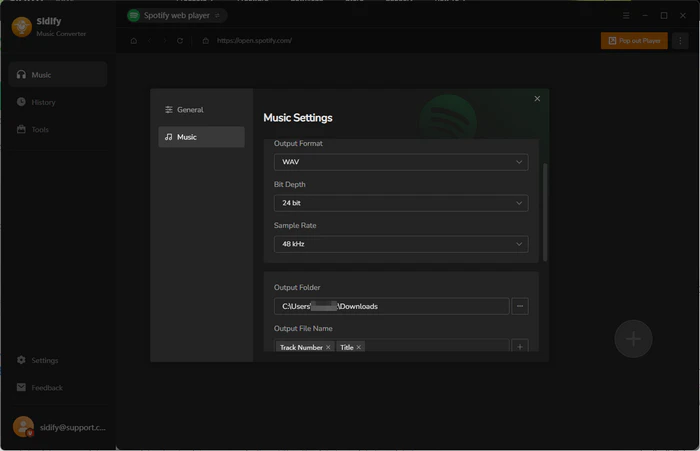Click the site icon beside the URL

click(x=205, y=41)
